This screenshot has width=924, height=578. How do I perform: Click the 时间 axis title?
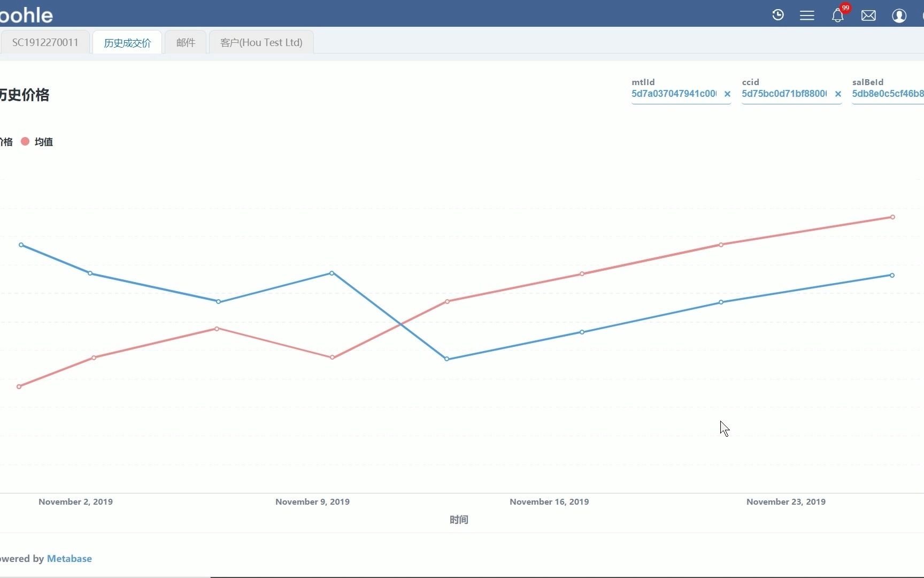459,520
